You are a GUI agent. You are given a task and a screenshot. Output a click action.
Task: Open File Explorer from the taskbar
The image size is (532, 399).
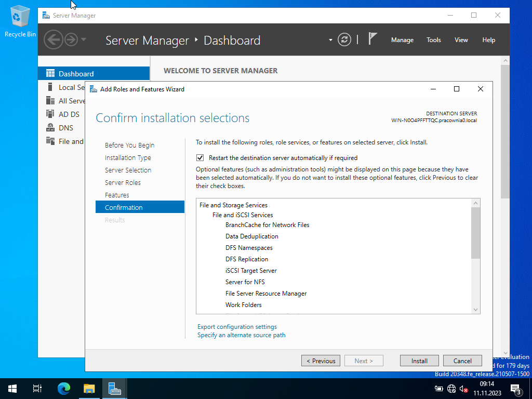89,389
